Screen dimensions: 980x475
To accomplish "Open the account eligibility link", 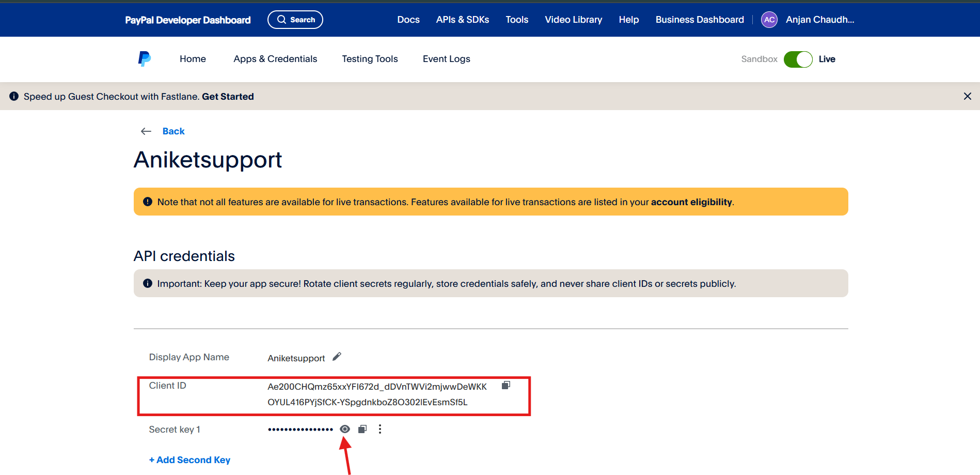I will point(691,202).
